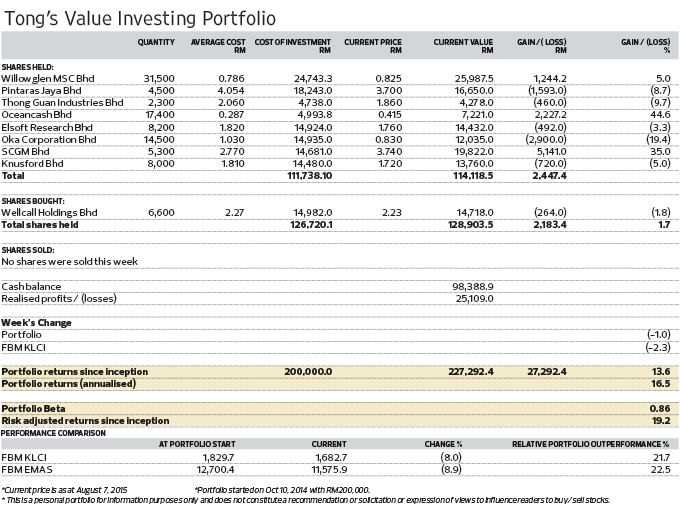Click the CURRENT PRICE column header
Viewport: 680px width, 512px height.
373,46
